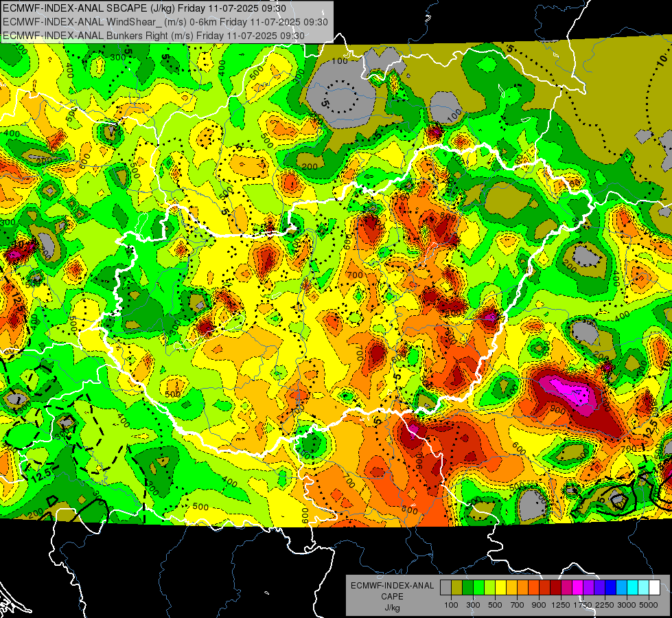Click the magenta legend swatch
Screen dimensions: 672x618
coord(578,588)
